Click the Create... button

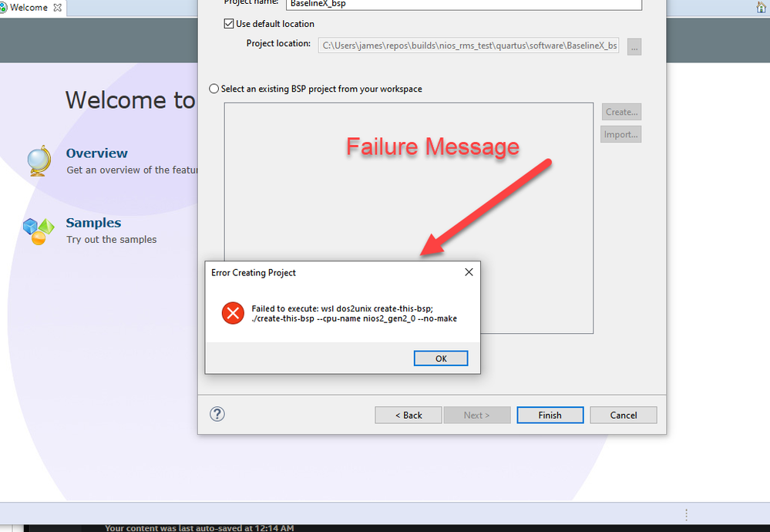pyautogui.click(x=621, y=112)
